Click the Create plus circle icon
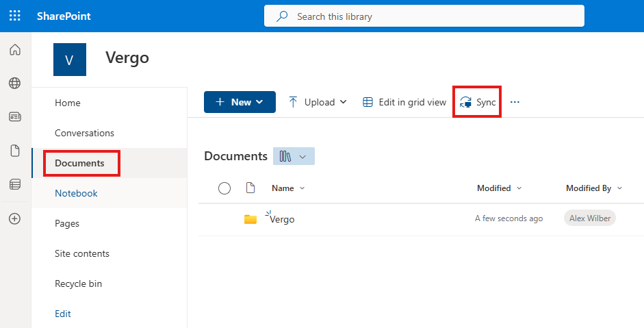Image resolution: width=644 pixels, height=328 pixels. 15,218
